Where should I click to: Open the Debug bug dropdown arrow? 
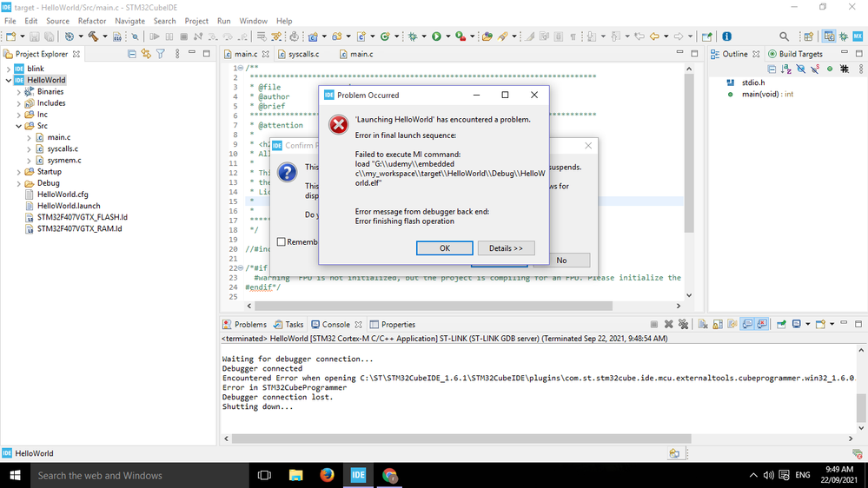pyautogui.click(x=424, y=36)
